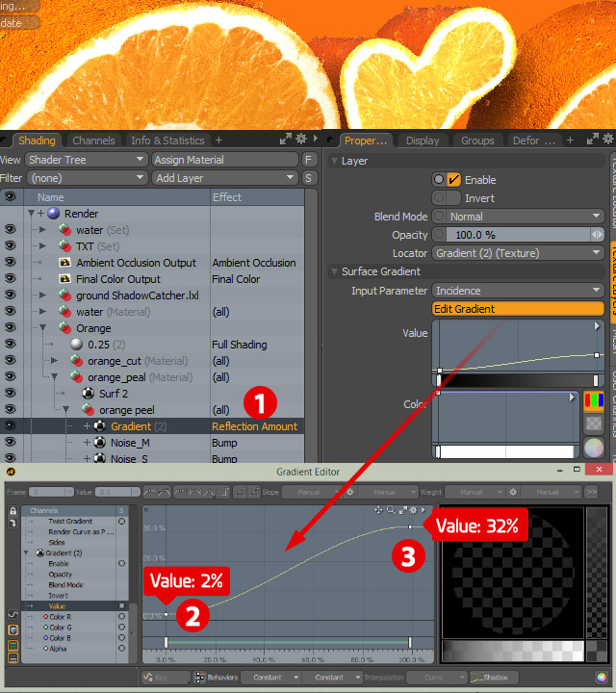The width and height of the screenshot is (616, 693).
Task: Click the Ambient Occlusion Output icon
Action: click(64, 263)
